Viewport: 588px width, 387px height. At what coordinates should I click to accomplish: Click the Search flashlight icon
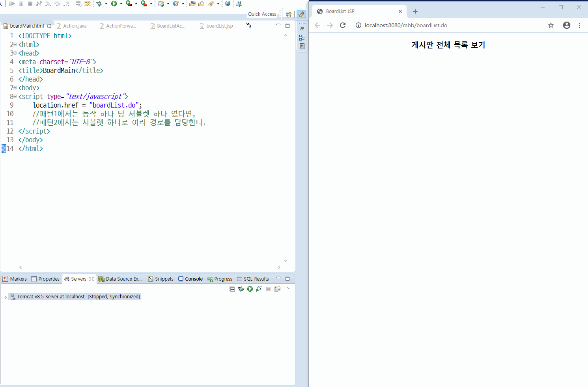click(x=211, y=4)
